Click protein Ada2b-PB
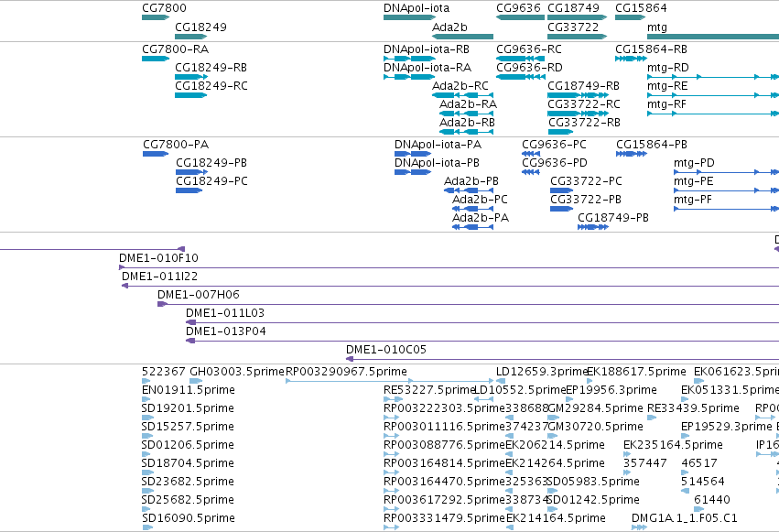 (x=471, y=181)
